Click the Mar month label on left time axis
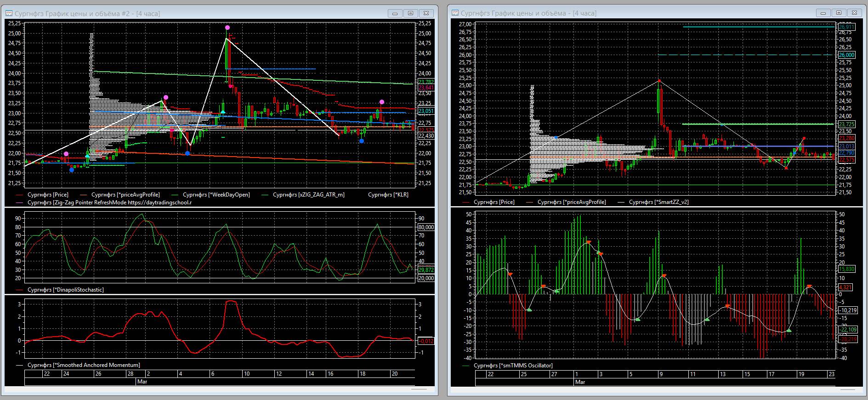868x400 pixels. point(142,382)
